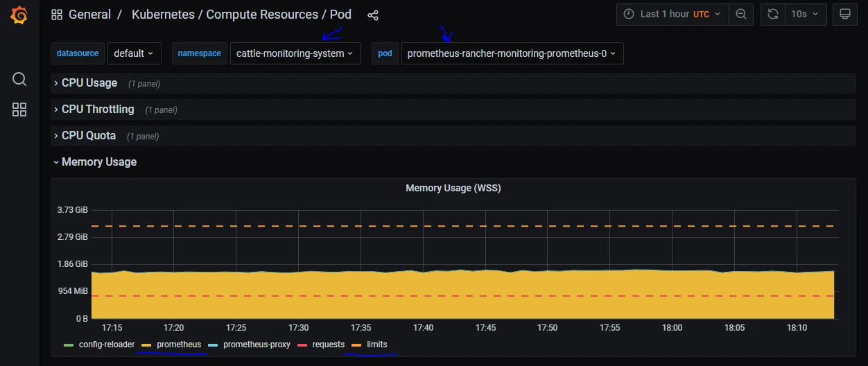Click the orange limits legend color swatch
Viewport: 868px width, 366px height.
pos(356,345)
